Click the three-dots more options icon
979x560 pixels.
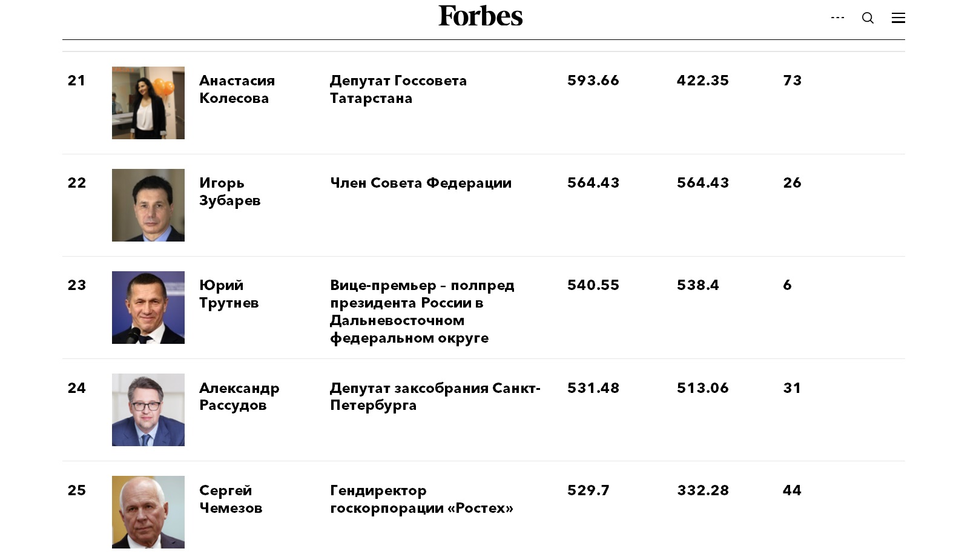coord(837,18)
